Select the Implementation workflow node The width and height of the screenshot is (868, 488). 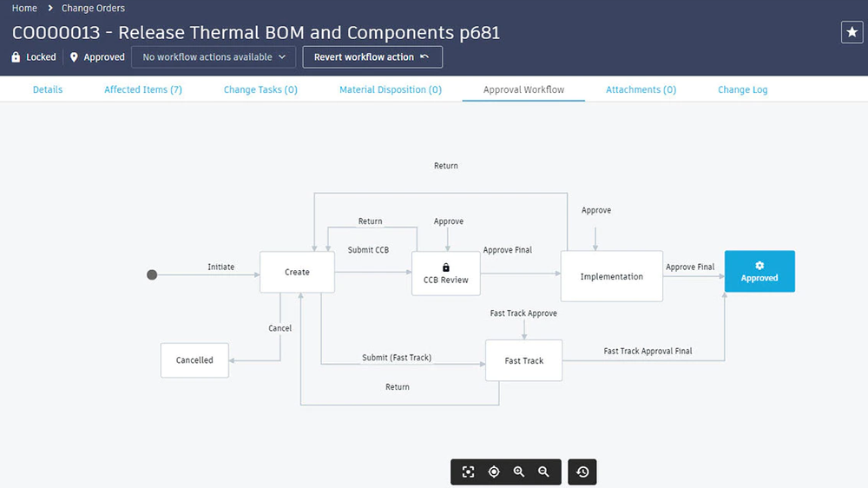[612, 276]
